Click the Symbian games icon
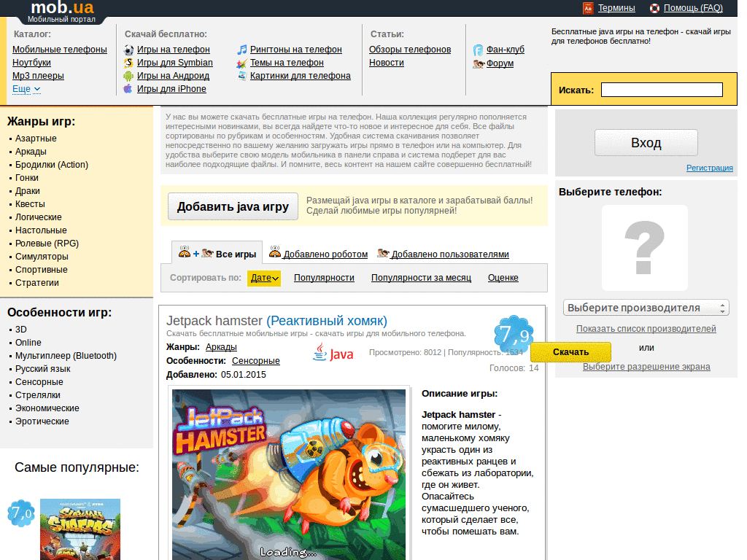The height and width of the screenshot is (560, 747). 128,63
